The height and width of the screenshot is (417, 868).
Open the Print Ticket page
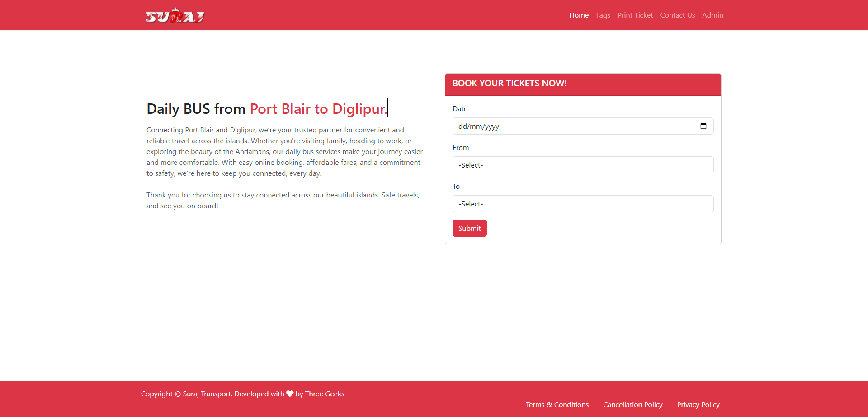(x=635, y=15)
